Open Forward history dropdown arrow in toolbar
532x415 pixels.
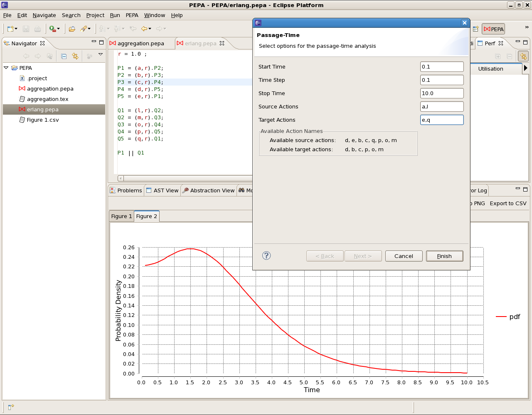[165, 29]
